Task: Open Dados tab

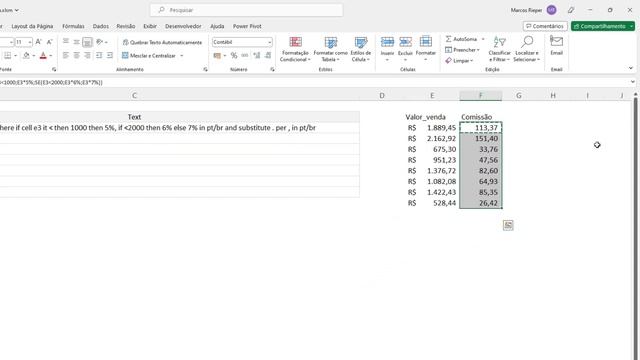Action: coord(101,26)
